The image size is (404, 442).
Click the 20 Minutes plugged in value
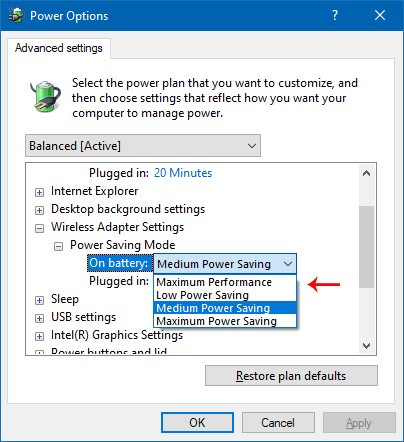(183, 173)
